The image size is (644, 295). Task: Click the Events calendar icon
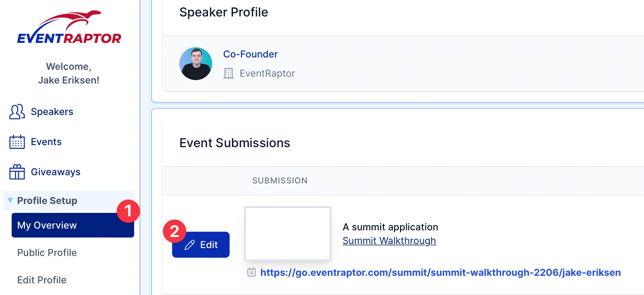[x=17, y=142]
